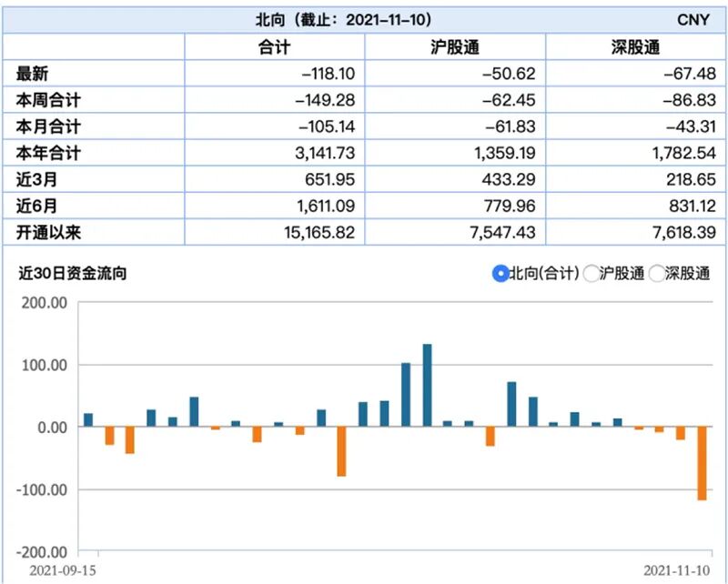Click the 3,141.73 yearly total value

tap(325, 153)
